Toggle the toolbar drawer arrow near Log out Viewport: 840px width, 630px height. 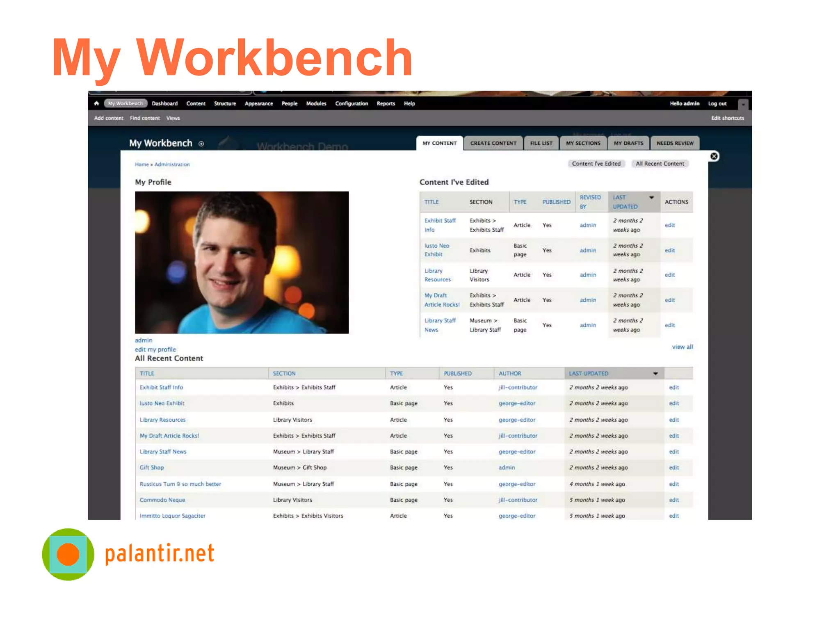743,104
